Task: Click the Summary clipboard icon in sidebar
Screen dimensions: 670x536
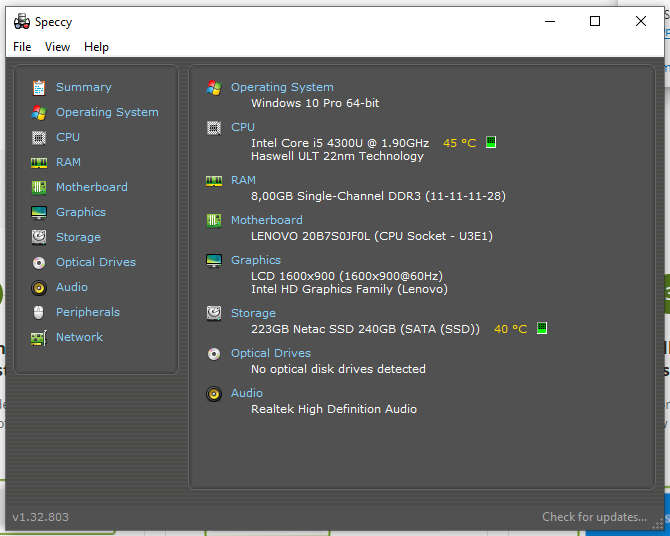Action: 39,88
